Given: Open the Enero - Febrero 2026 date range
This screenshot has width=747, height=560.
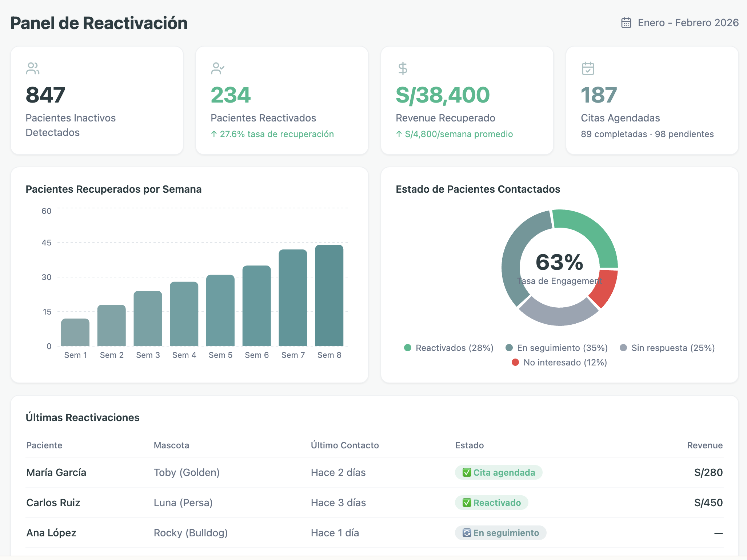Looking at the screenshot, I should [x=688, y=23].
